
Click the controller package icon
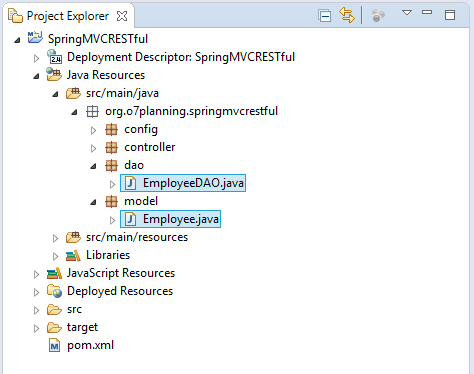(x=111, y=147)
